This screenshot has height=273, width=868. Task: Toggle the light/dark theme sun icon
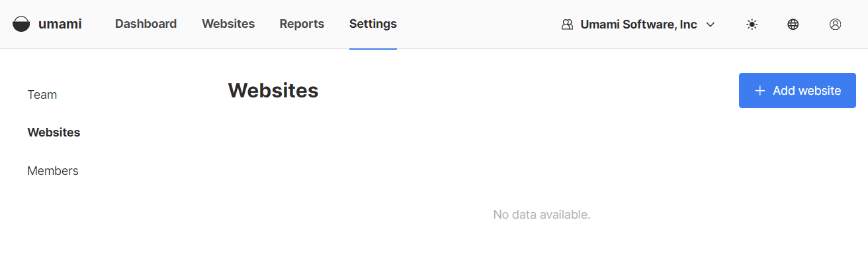click(752, 25)
